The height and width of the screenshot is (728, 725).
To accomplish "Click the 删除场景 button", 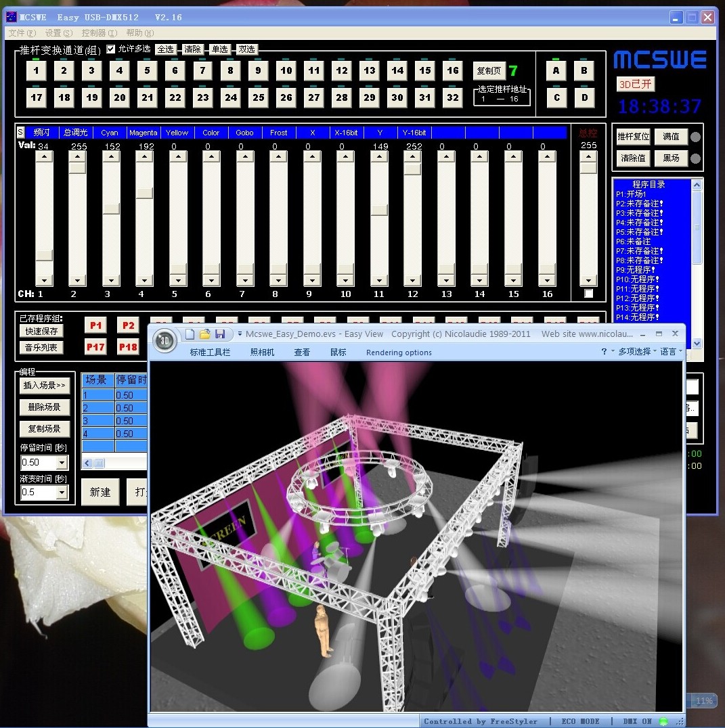I will click(x=45, y=407).
